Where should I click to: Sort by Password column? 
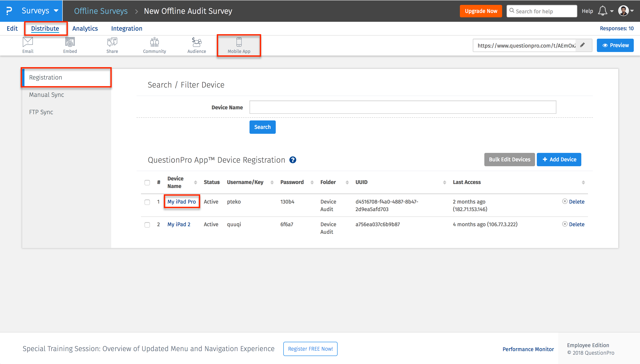[x=312, y=182]
